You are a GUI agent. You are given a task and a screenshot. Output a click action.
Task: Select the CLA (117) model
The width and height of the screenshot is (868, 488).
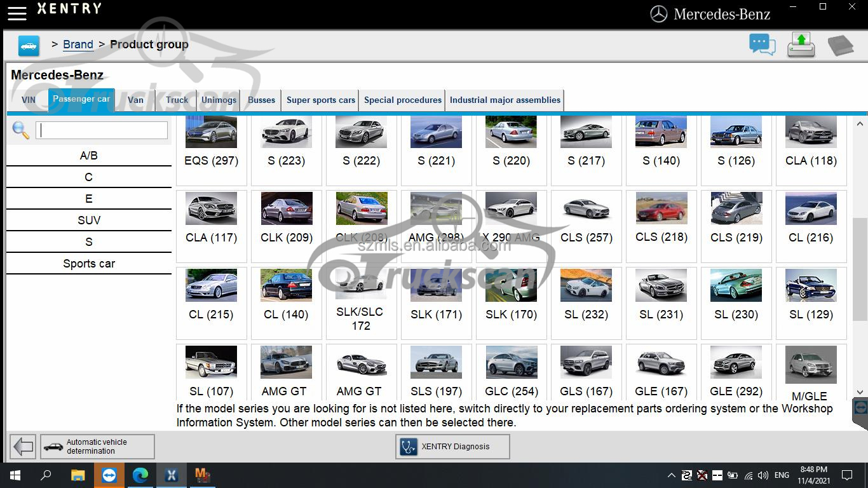212,226
